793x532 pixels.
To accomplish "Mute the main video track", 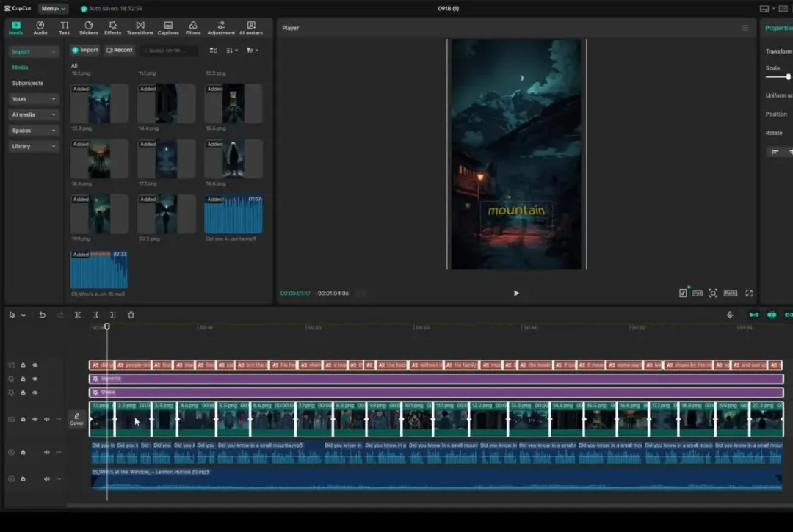I will (x=46, y=420).
